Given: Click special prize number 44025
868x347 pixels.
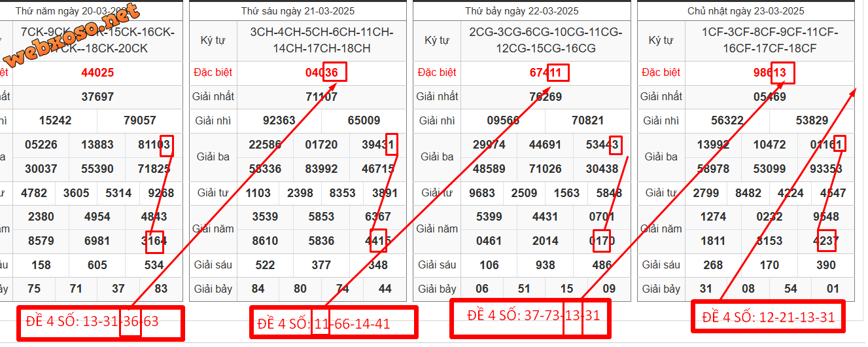Looking at the screenshot, I should click(97, 73).
